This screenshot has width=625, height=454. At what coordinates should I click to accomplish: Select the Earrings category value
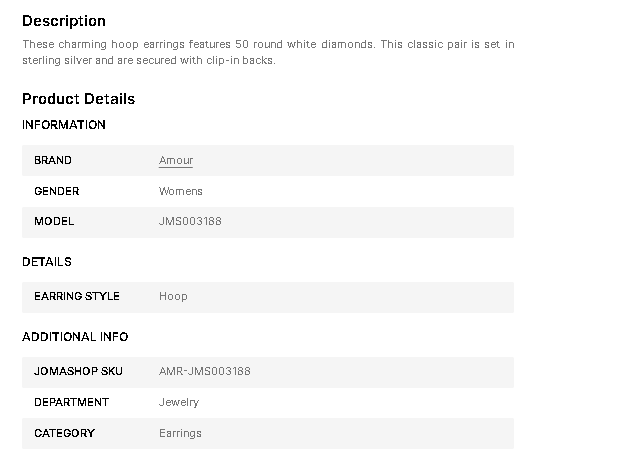180,433
